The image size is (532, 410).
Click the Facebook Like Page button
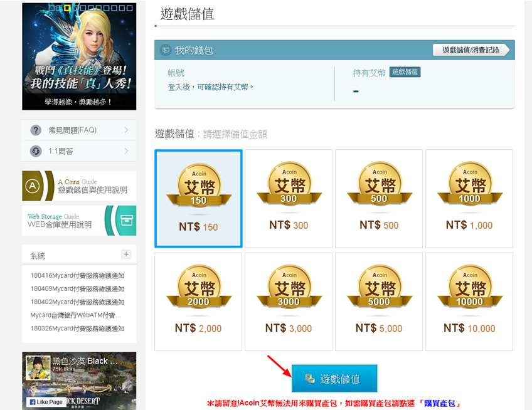46,402
